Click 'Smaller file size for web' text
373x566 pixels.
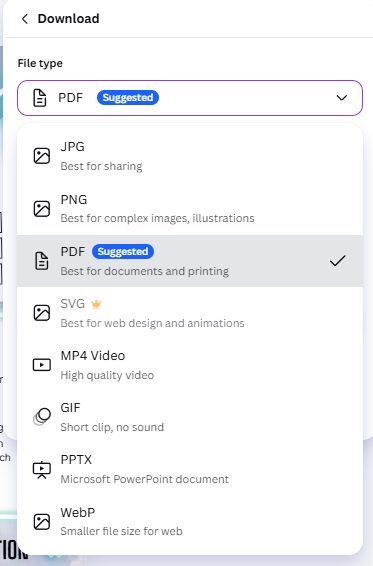(121, 531)
